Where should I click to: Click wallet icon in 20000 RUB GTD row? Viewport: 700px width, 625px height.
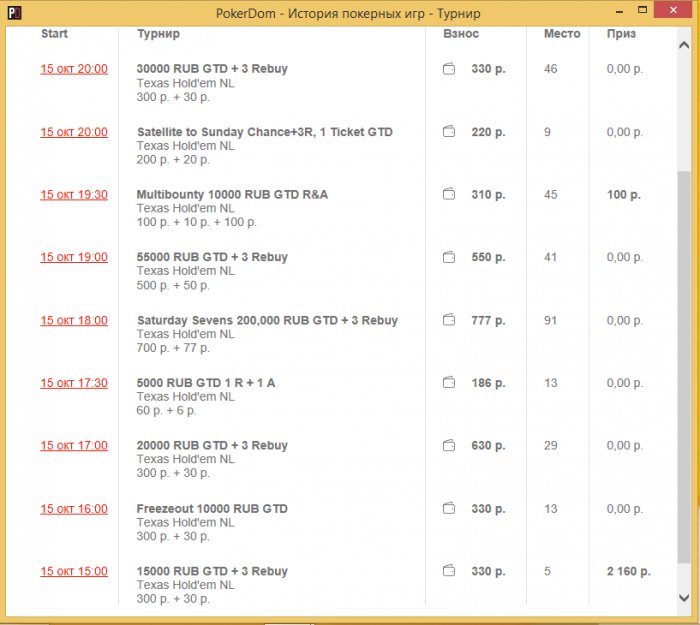click(449, 446)
